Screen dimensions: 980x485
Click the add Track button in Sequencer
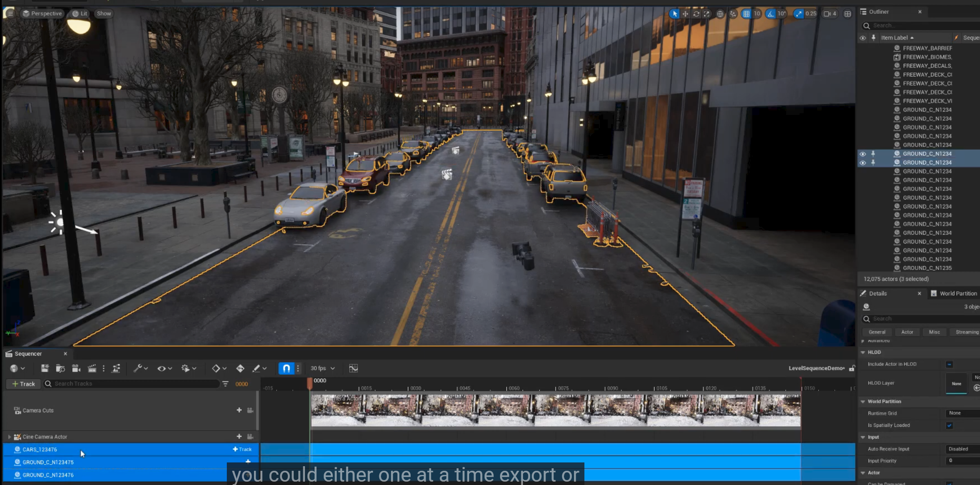23,383
